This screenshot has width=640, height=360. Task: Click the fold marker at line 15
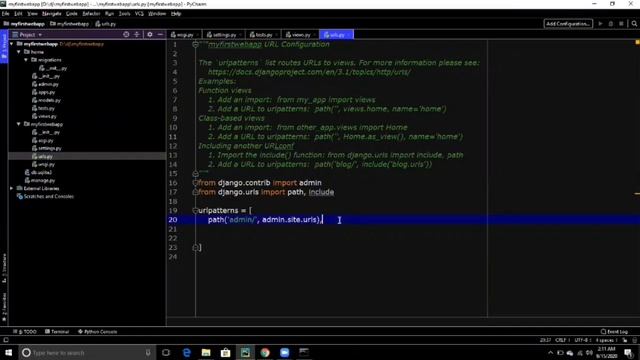coord(195,173)
